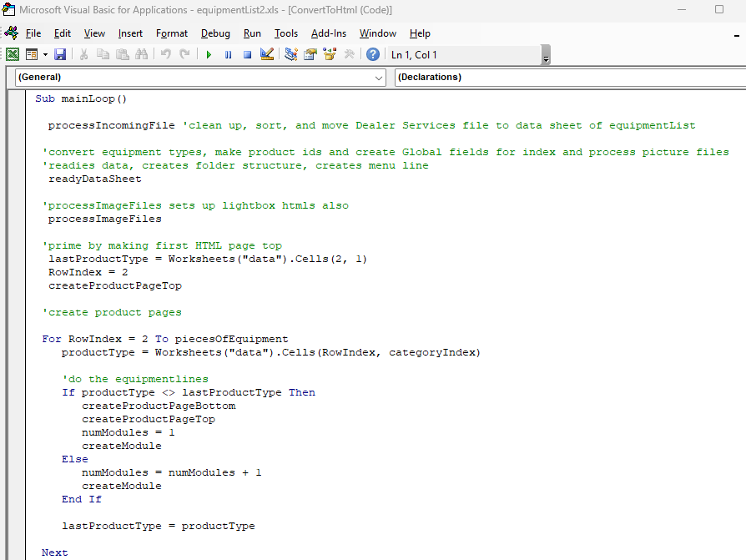Open the Add-Ins menu
This screenshot has width=746, height=560.
pyautogui.click(x=328, y=33)
